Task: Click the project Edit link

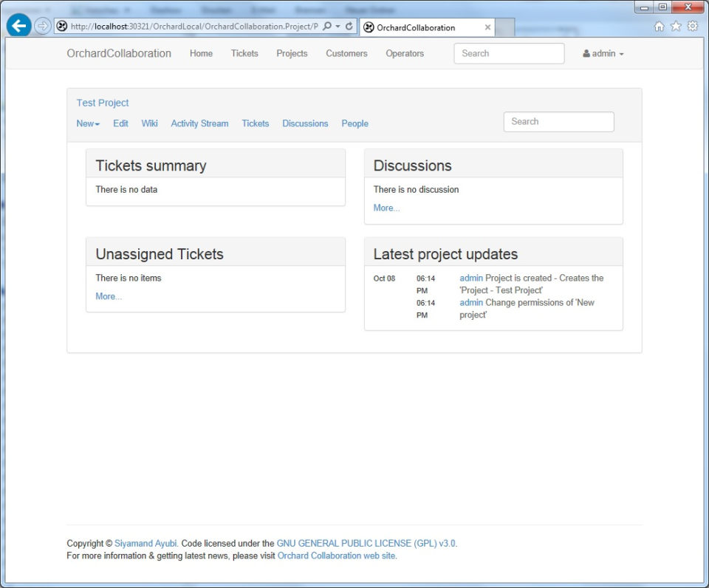Action: click(120, 123)
